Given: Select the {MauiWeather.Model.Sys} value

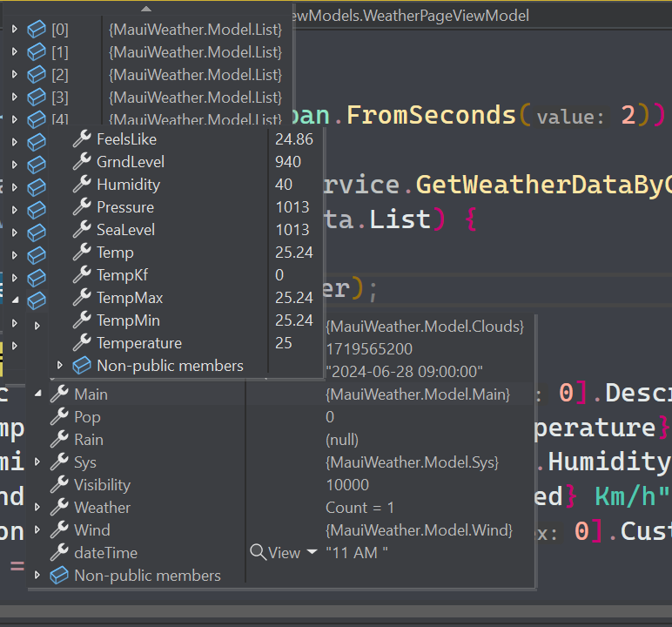Looking at the screenshot, I should (x=413, y=462).
